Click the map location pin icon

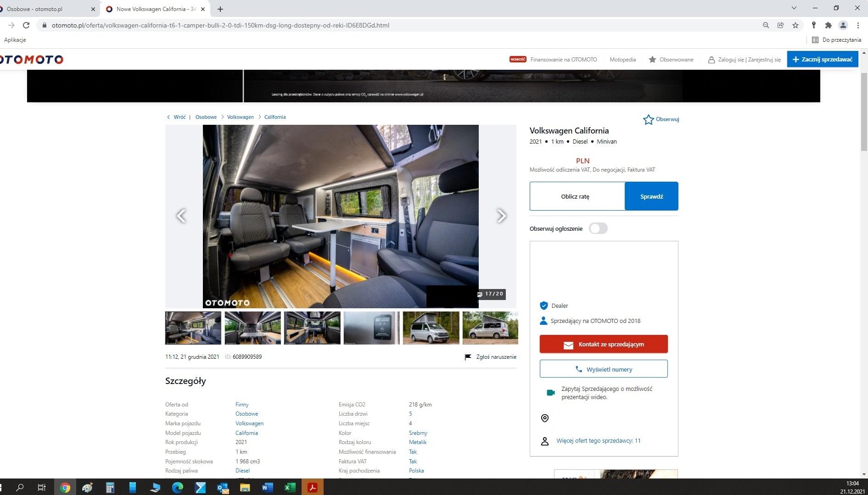545,418
